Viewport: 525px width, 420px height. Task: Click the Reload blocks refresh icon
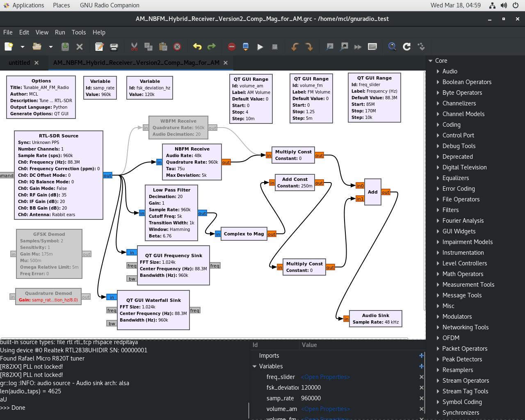[x=406, y=47]
